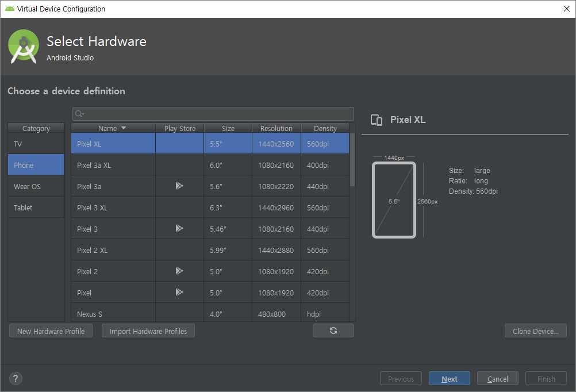Viewport: 576px width, 392px height.
Task: Select the Pixel 3 device name
Action: [87, 229]
